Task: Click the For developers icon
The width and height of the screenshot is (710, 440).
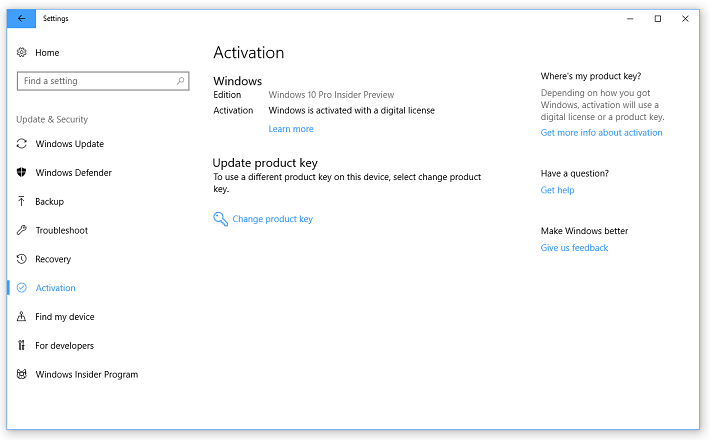Action: (x=22, y=346)
